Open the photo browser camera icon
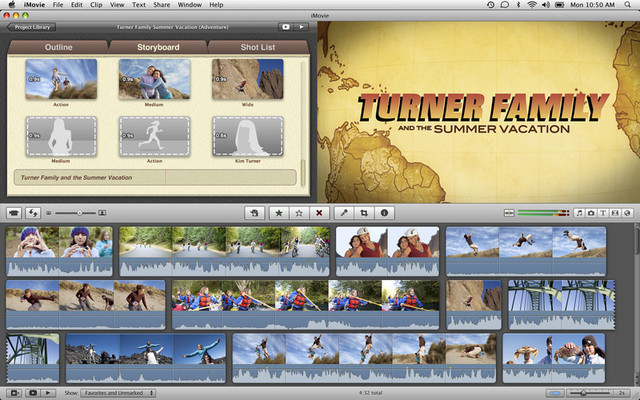This screenshot has width=640, height=400. [591, 213]
